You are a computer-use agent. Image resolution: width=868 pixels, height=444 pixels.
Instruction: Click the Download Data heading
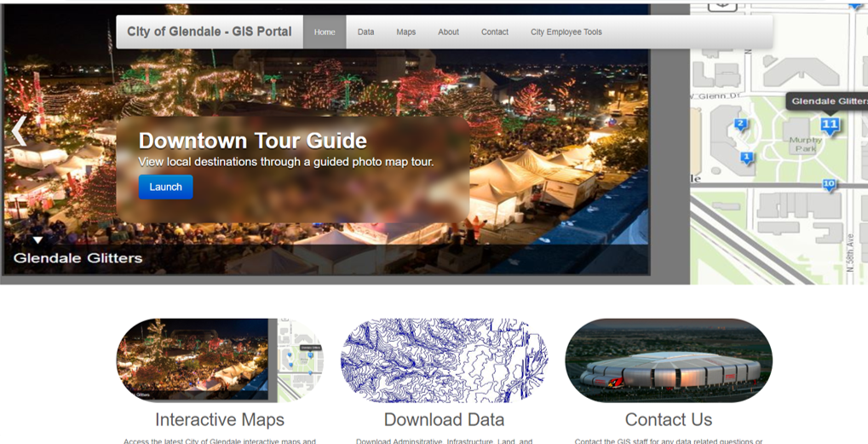444,419
